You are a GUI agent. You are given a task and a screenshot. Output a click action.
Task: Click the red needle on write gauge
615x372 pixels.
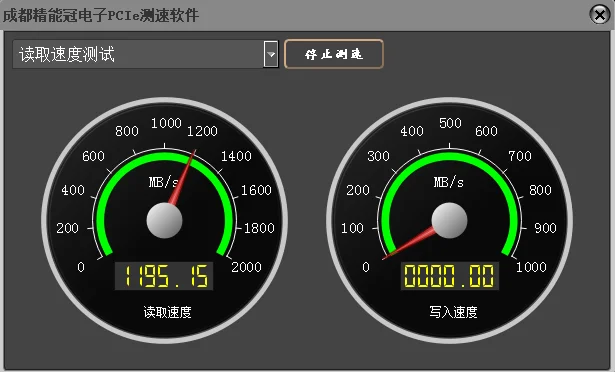click(408, 243)
